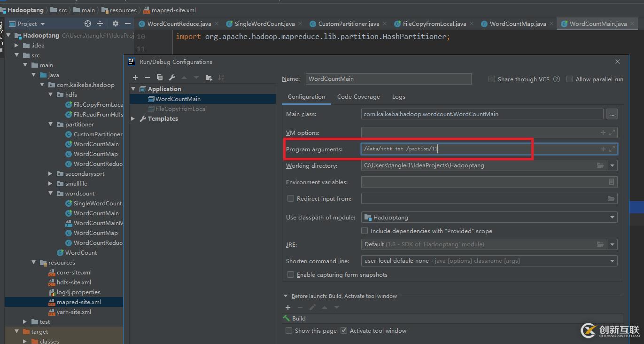The image size is (644, 344).
Task: Open Environment variables editor icon
Action: pyautogui.click(x=611, y=182)
